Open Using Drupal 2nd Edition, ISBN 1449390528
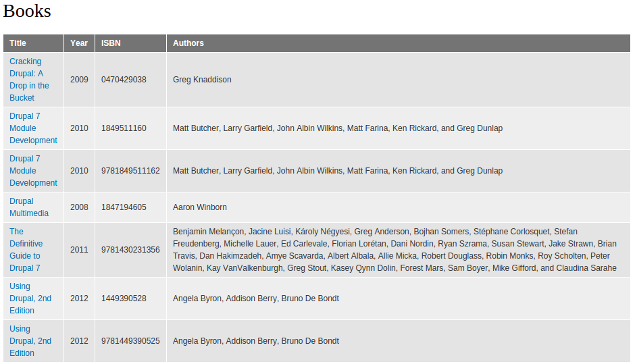637x364 pixels. point(30,298)
